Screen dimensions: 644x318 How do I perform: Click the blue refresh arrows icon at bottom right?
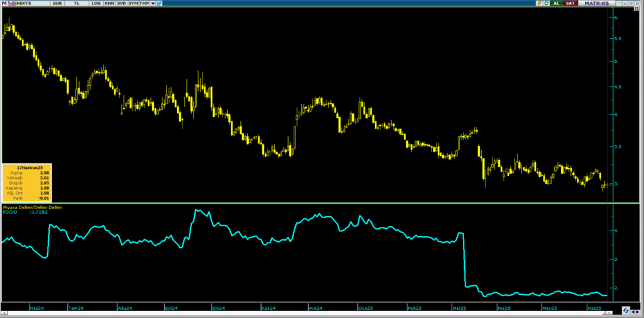[626, 310]
